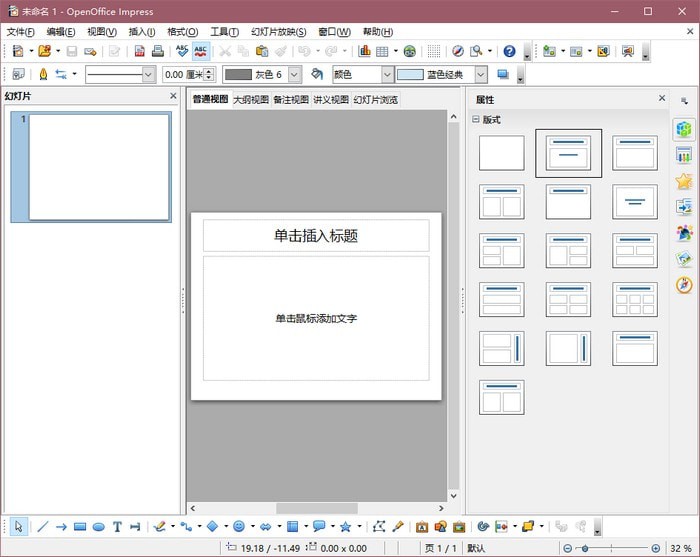Open the Custom Animation star sidebar icon
This screenshot has width=700, height=557.
coord(684,181)
